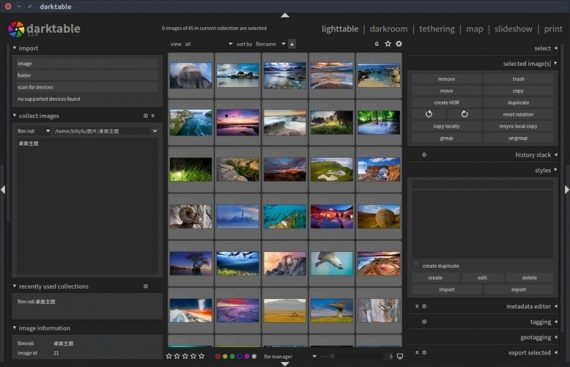
Task: Reverse sort order arrow button
Action: (292, 44)
